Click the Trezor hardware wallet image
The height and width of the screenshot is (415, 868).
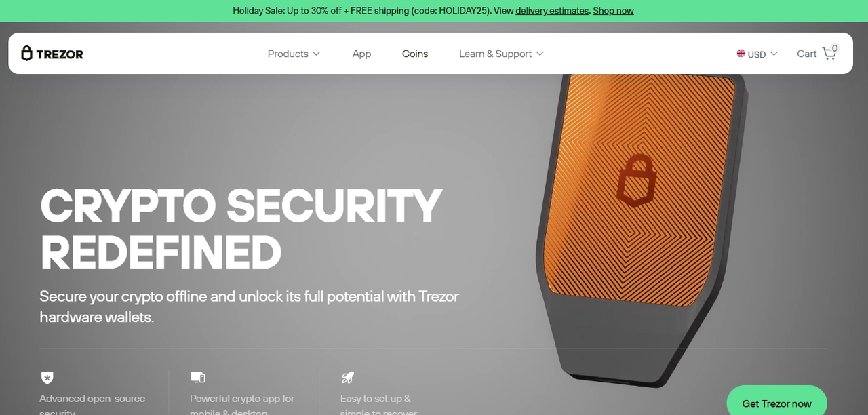(641, 229)
